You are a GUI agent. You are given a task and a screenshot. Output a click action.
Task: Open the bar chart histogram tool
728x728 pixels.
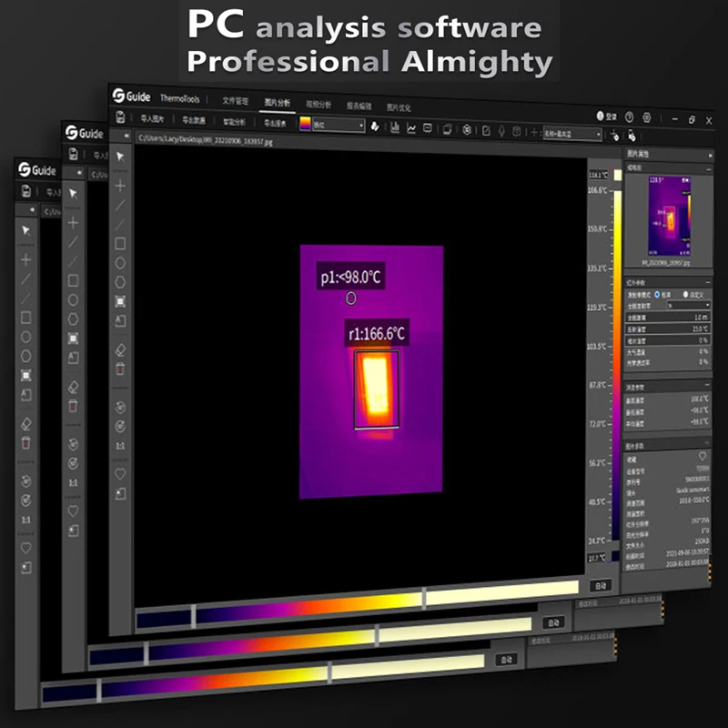click(x=395, y=127)
